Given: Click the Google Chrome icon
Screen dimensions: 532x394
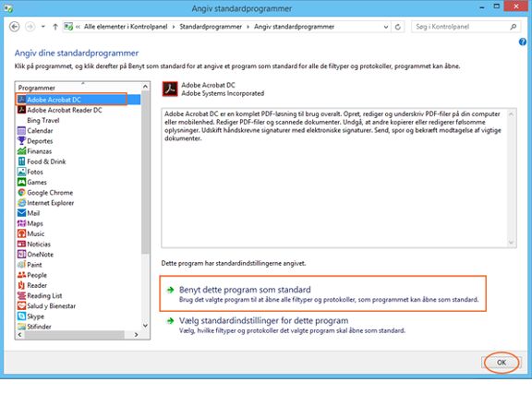Looking at the screenshot, I should coord(21,193).
